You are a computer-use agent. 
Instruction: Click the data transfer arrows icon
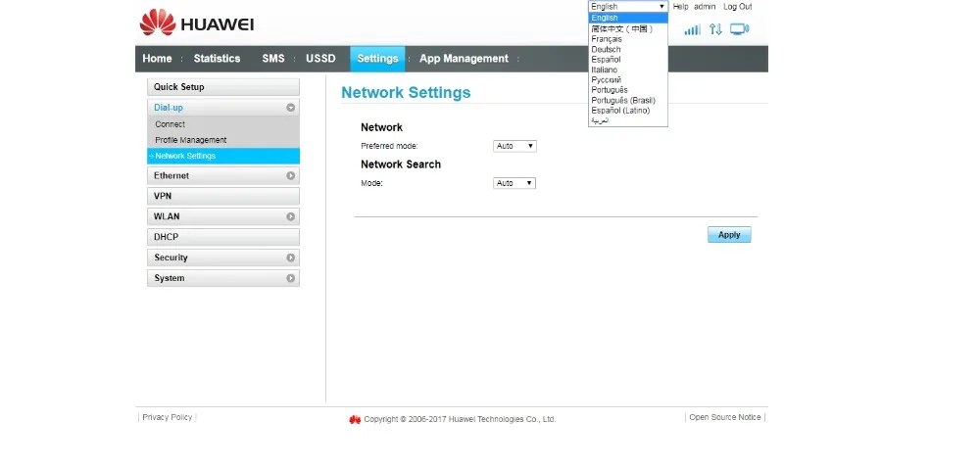tap(715, 29)
